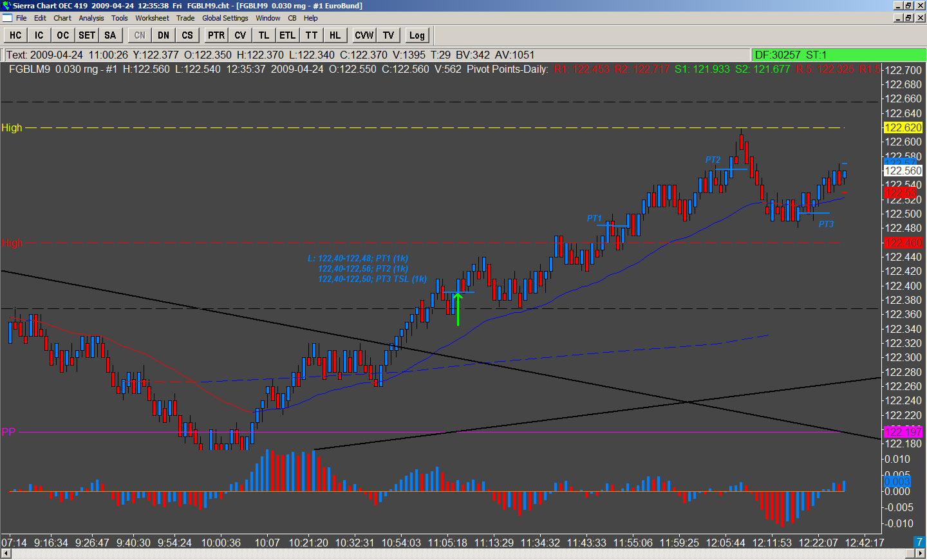
Task: Open the Tools menu
Action: coord(120,18)
